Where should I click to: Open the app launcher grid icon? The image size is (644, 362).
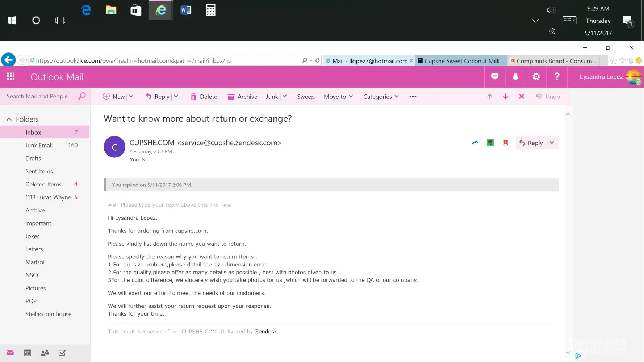11,77
